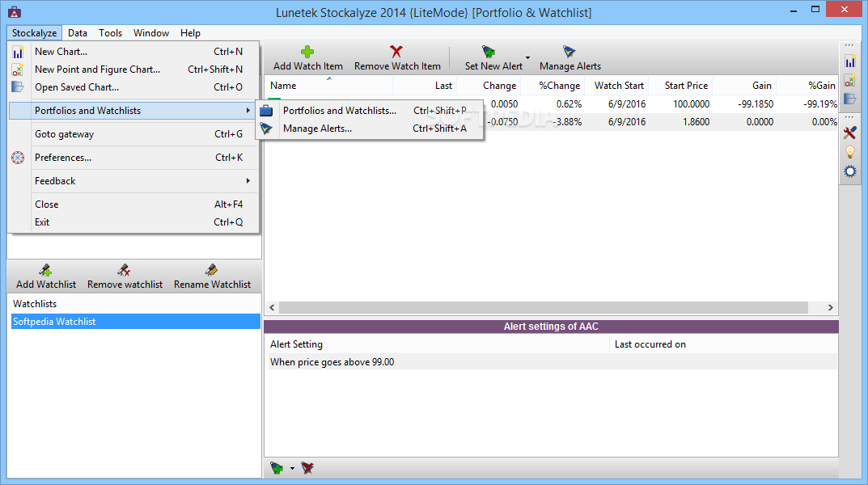Viewport: 868px width, 485px height.
Task: Click the New Chart menu item
Action: (134, 52)
